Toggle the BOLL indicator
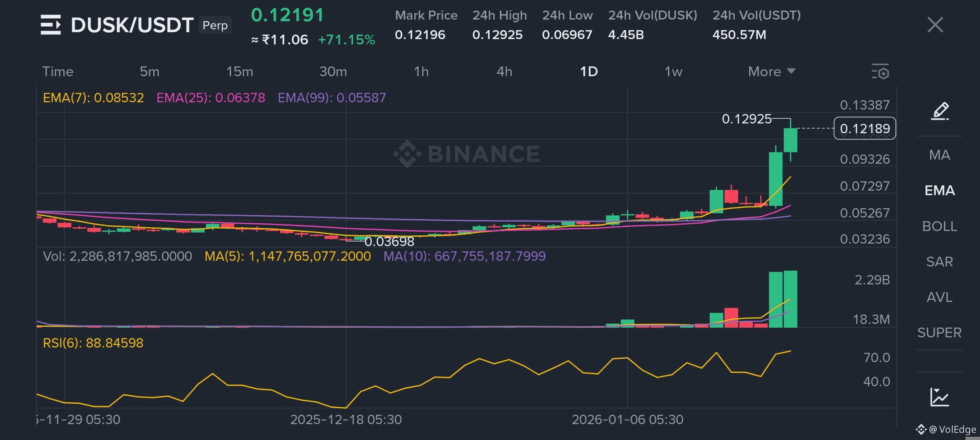 coord(940,226)
